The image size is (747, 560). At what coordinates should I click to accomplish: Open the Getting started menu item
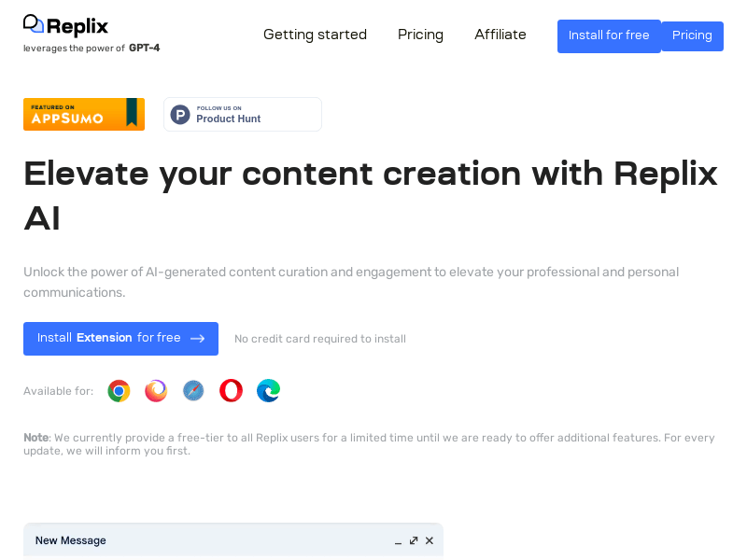tap(315, 35)
